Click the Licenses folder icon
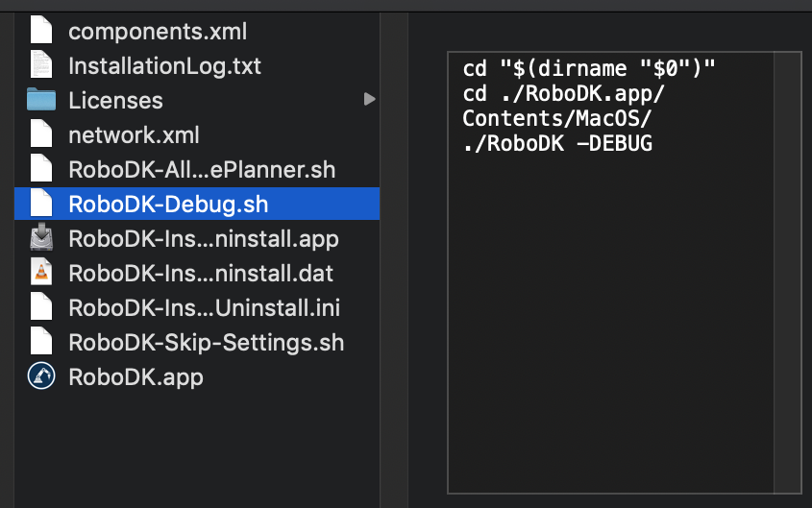 pyautogui.click(x=41, y=100)
